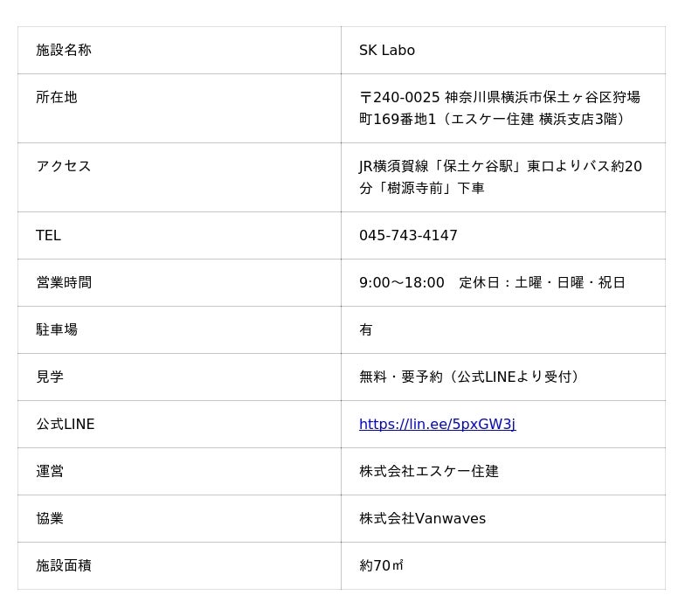This screenshot has width=699, height=616.
Task: Click the 公式LINE row label
Action: [66, 425]
